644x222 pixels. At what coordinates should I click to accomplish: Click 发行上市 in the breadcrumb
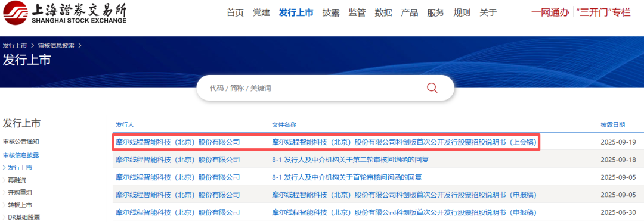[15, 45]
